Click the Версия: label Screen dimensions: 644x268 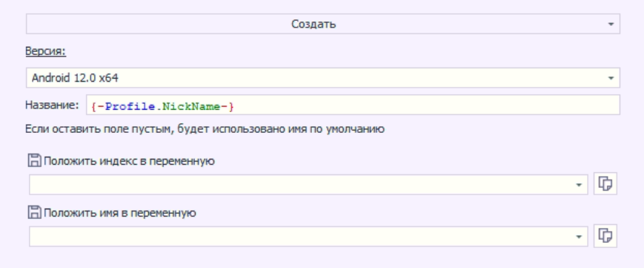46,51
